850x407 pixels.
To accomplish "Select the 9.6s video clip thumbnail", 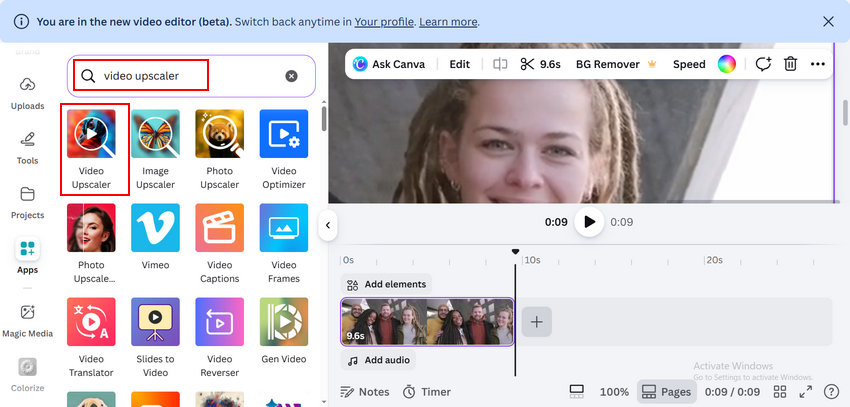I will [427, 321].
